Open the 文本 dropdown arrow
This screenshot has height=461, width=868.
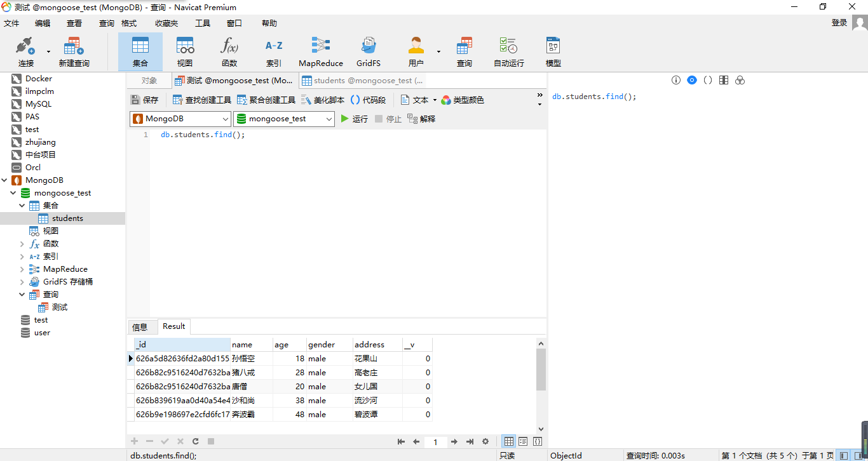(435, 100)
